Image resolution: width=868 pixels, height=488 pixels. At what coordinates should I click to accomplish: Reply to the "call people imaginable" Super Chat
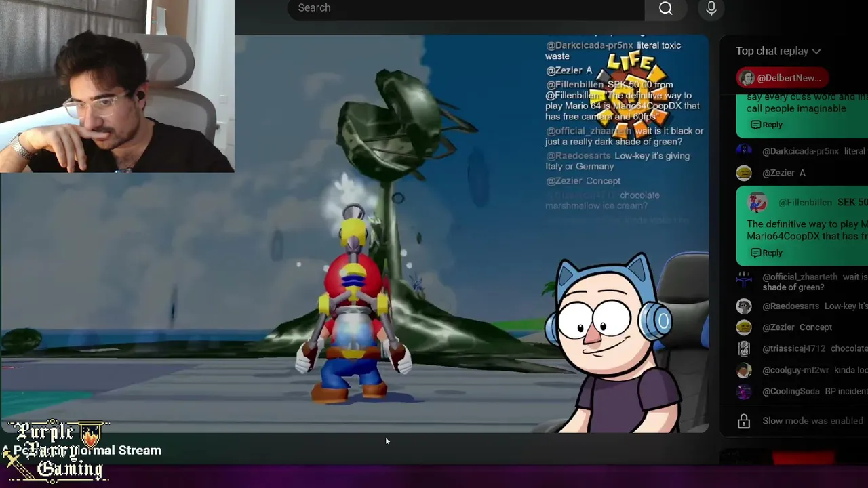pyautogui.click(x=766, y=125)
